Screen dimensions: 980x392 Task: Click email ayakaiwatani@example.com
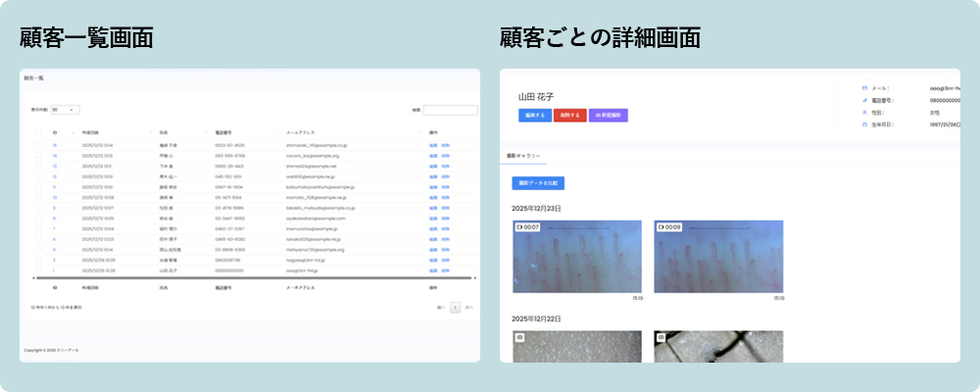(x=316, y=219)
